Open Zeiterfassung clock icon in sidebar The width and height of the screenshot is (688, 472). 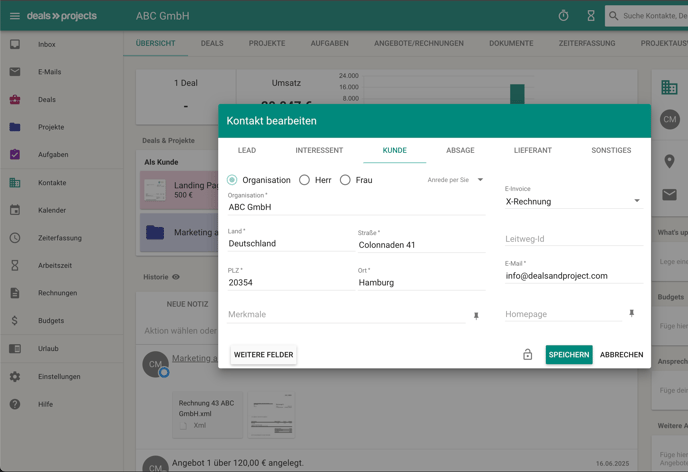[15, 238]
